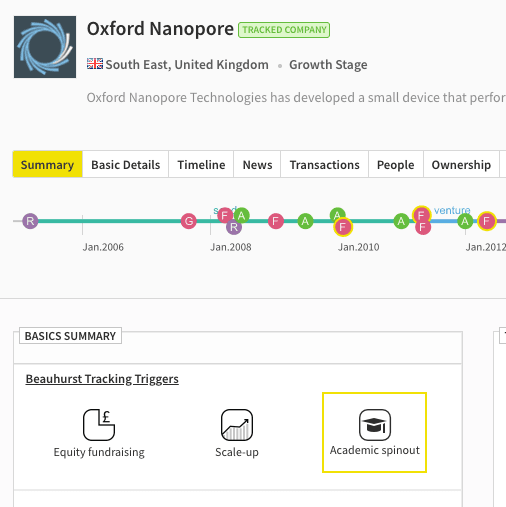Viewport: 506px width, 507px height.
Task: Click the green A marker beside seed label
Action: 242,215
